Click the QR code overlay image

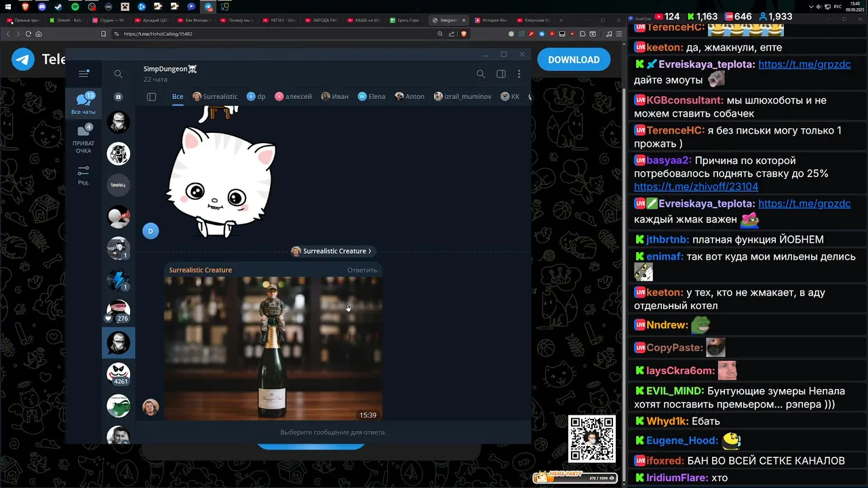coord(592,439)
